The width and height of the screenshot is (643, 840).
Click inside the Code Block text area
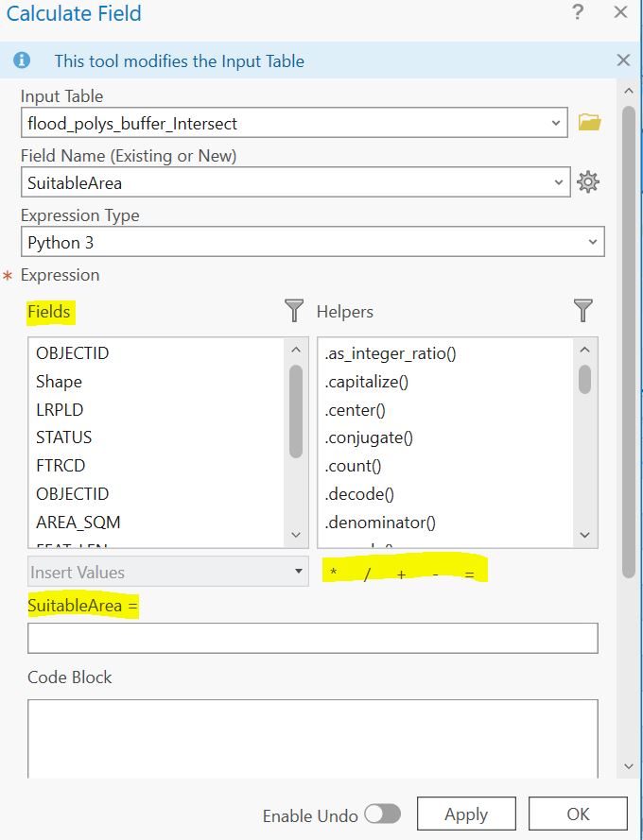[312, 737]
